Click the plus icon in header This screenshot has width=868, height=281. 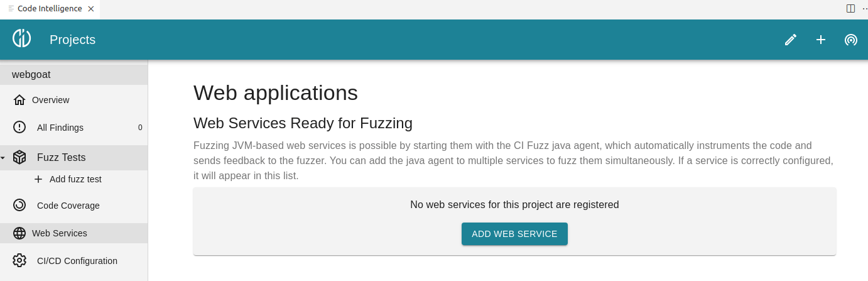coord(821,40)
